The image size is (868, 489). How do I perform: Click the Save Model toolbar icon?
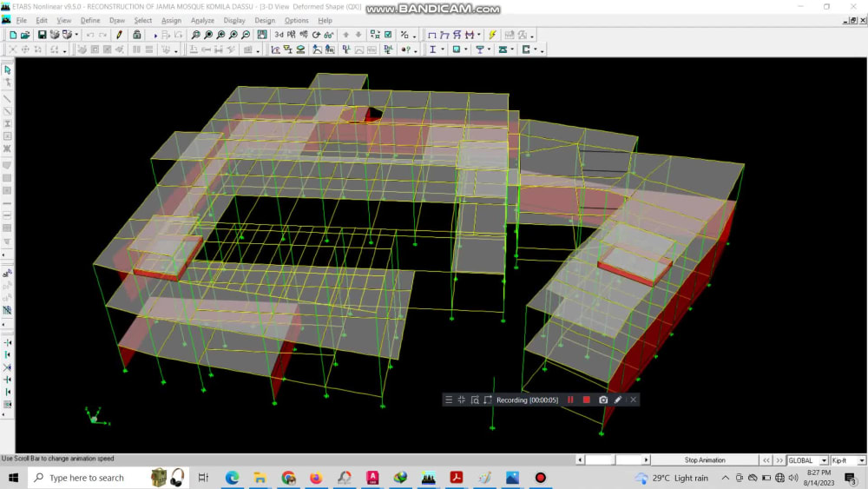(42, 35)
